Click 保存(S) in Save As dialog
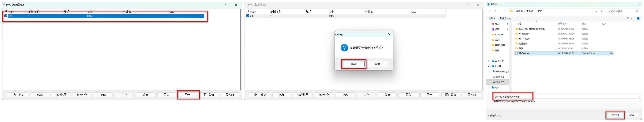The width and height of the screenshot is (644, 122). tap(615, 115)
